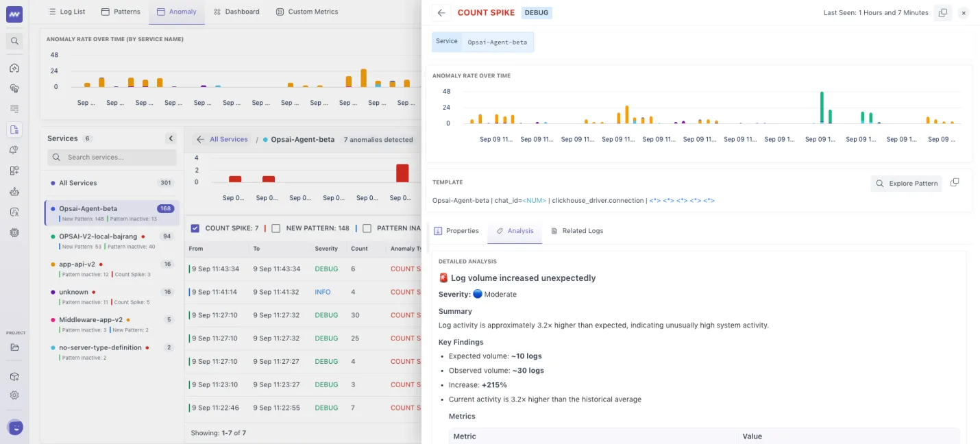Select the Middleware-app-v2 service
Screen dimensions: 980x444
point(112,324)
